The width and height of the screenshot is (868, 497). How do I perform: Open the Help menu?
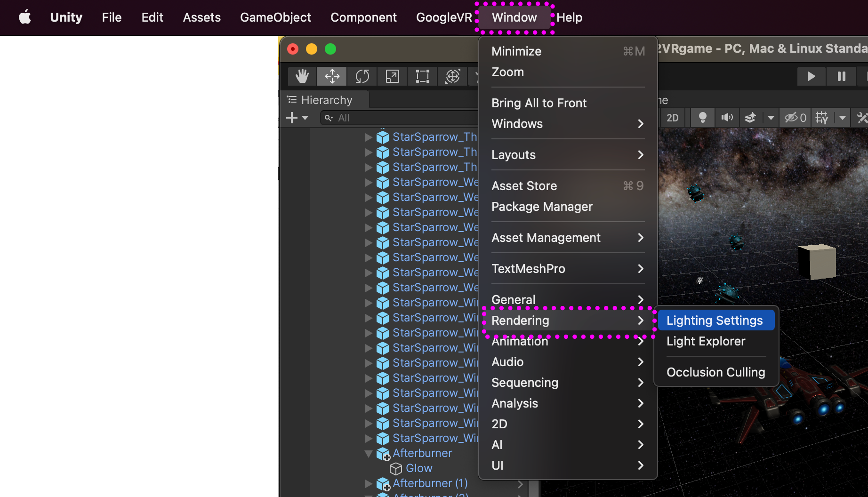point(570,17)
